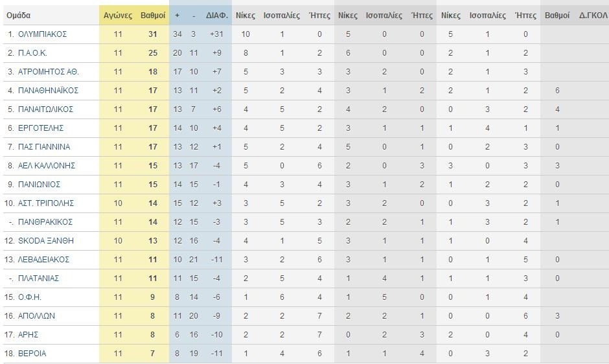Image resolution: width=609 pixels, height=364 pixels.
Task: Click the ΑΣΤ. ΤΡΙΠΟΛΗΣ team name
Action: pyautogui.click(x=46, y=203)
